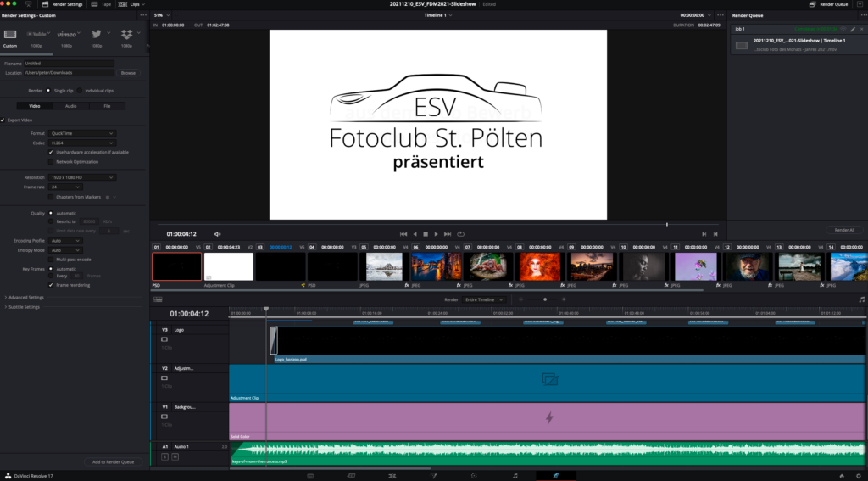Toggle timeline view options icon
The height and width of the screenshot is (481, 868).
pos(158,299)
